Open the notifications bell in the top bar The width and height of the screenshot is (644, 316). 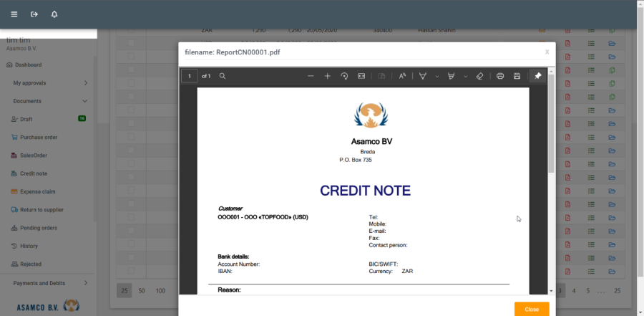(x=54, y=14)
